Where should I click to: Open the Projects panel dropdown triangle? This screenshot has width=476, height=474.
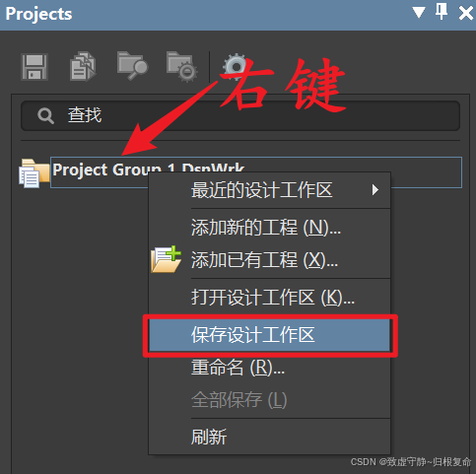[x=419, y=13]
